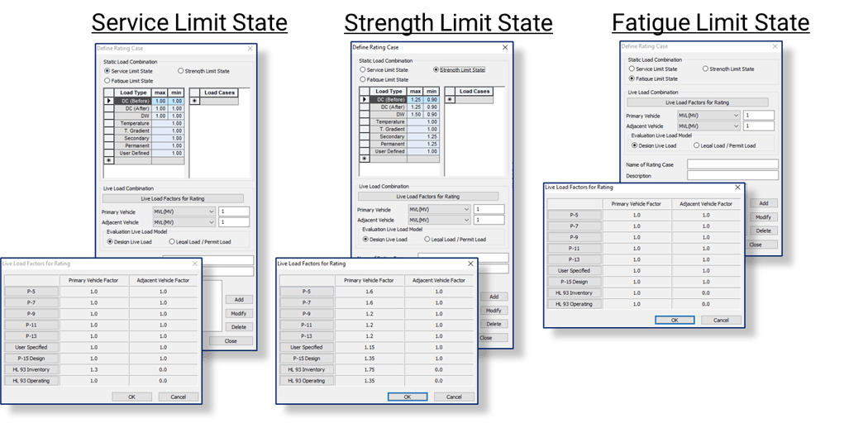Enable Design Live Load radio in Service panel
The height and width of the screenshot is (423, 868).
click(107, 242)
